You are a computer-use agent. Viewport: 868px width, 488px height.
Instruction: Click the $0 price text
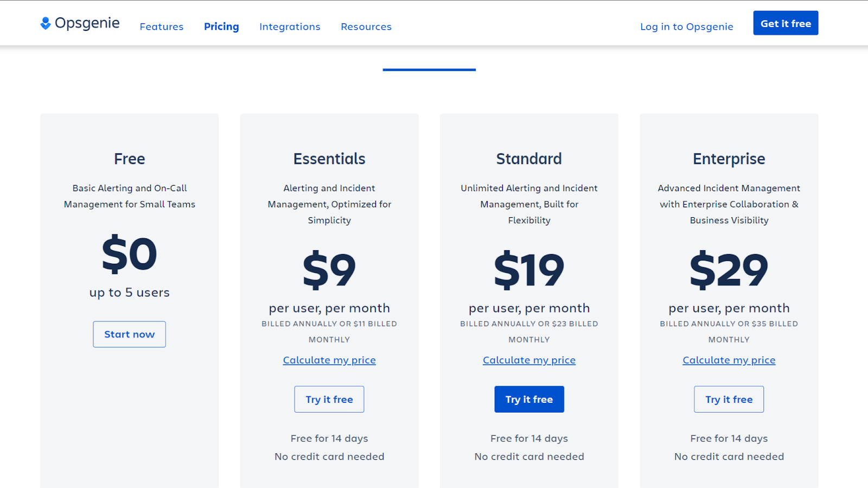130,254
